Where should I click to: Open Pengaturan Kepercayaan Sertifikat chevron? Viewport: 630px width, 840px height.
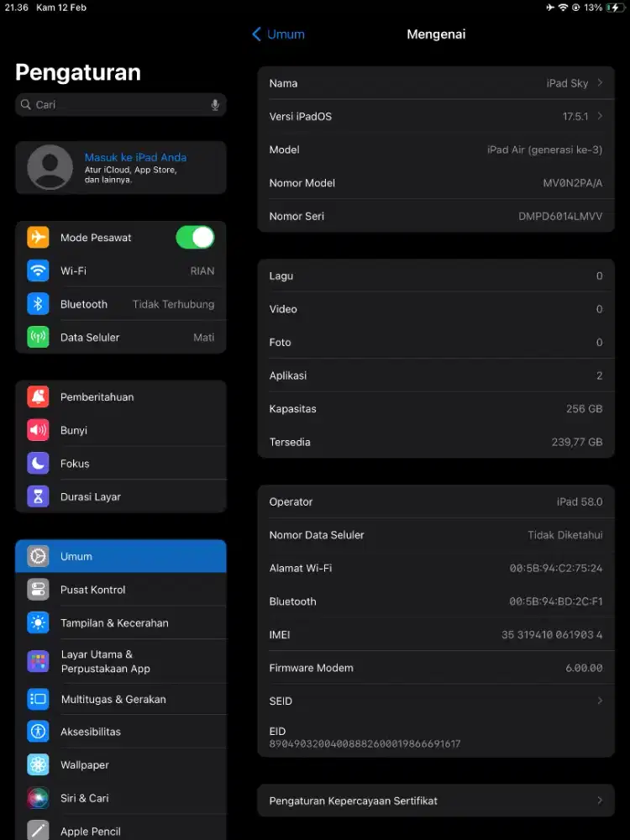tap(600, 801)
